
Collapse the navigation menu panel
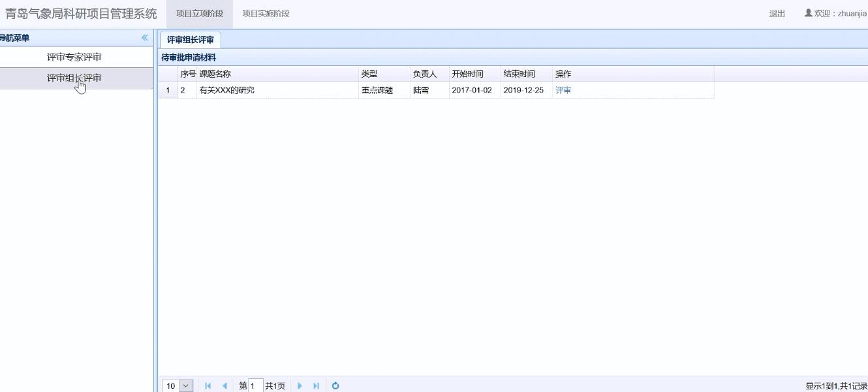pos(145,38)
